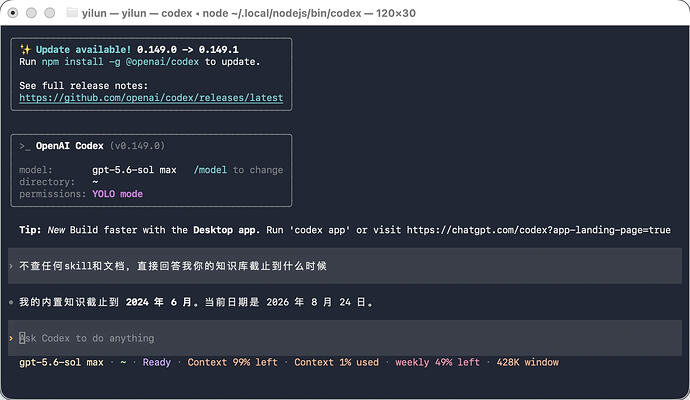
Task: Click the npm install -g @openai/codex command
Action: [x=120, y=62]
